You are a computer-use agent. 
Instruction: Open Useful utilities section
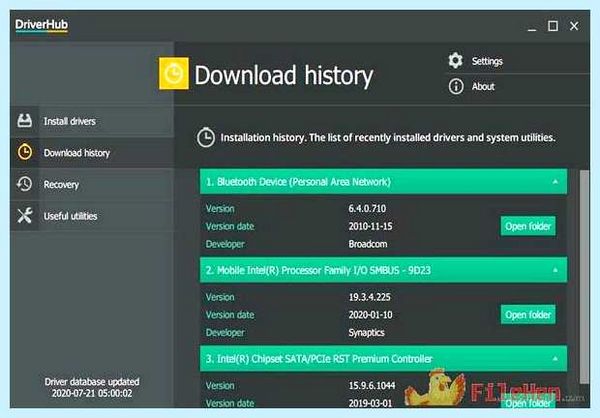[92, 216]
